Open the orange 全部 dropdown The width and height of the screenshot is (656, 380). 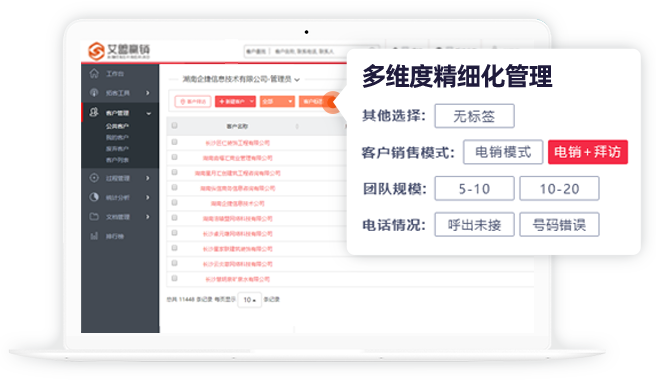277,102
